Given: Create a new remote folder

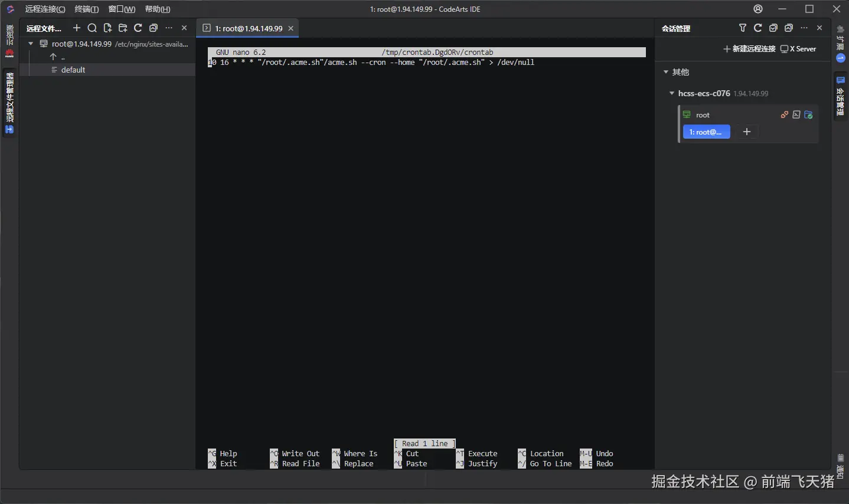Looking at the screenshot, I should [x=123, y=28].
